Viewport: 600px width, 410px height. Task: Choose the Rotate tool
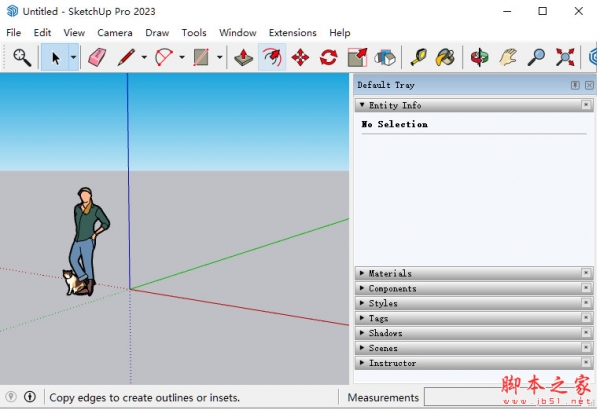pyautogui.click(x=329, y=57)
